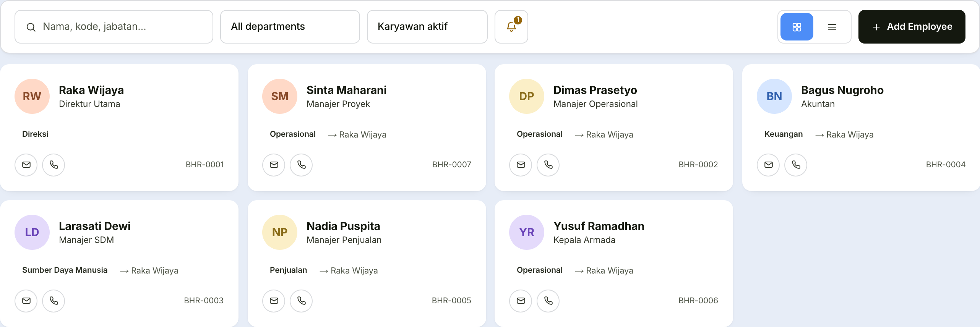Open the All departments dropdown
The height and width of the screenshot is (327, 980).
pyautogui.click(x=290, y=27)
